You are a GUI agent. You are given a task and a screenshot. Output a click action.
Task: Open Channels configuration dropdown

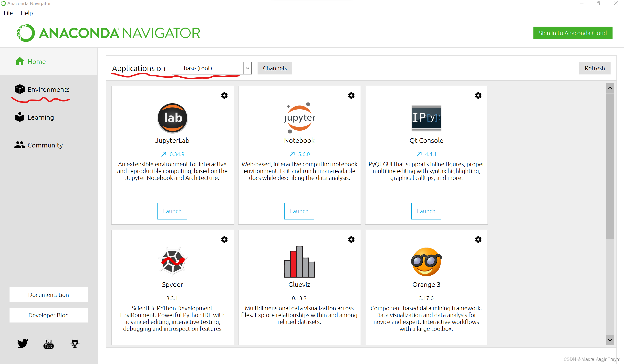click(275, 68)
